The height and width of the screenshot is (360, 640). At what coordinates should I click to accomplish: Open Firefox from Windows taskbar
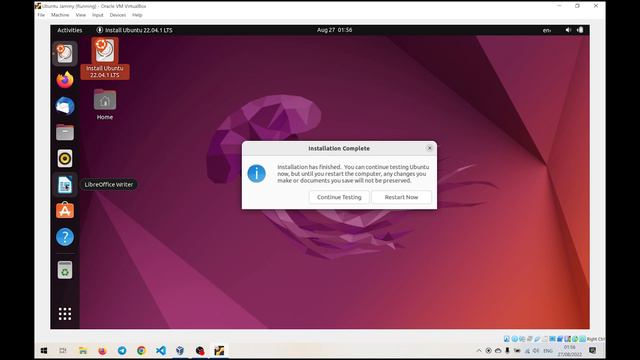tap(102, 351)
